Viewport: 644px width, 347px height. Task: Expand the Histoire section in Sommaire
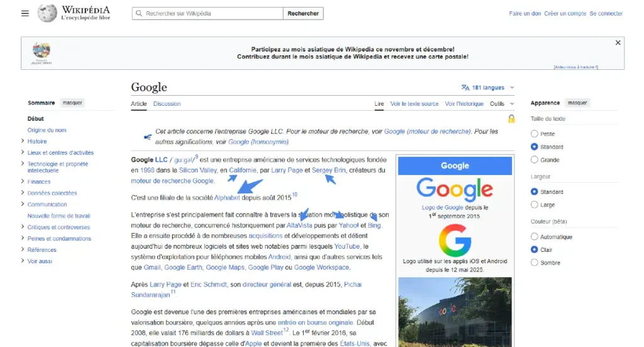(x=23, y=141)
